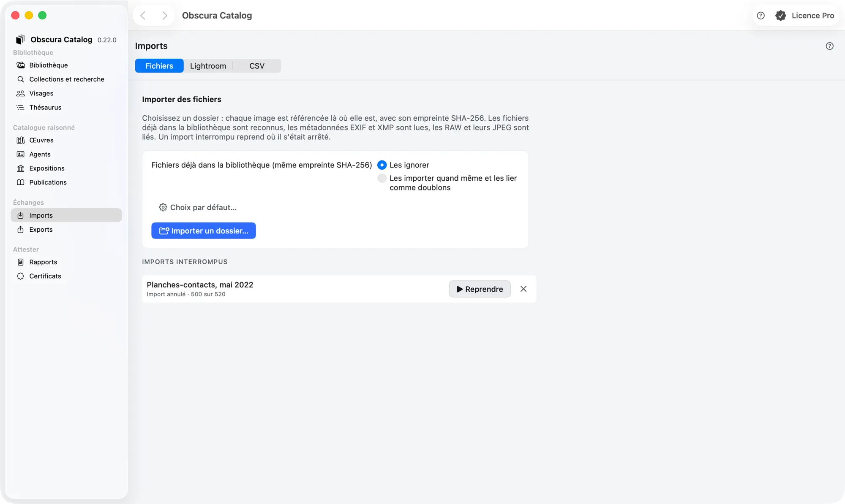Click the document icon beside Rapports
This screenshot has width=845, height=504.
20,262
